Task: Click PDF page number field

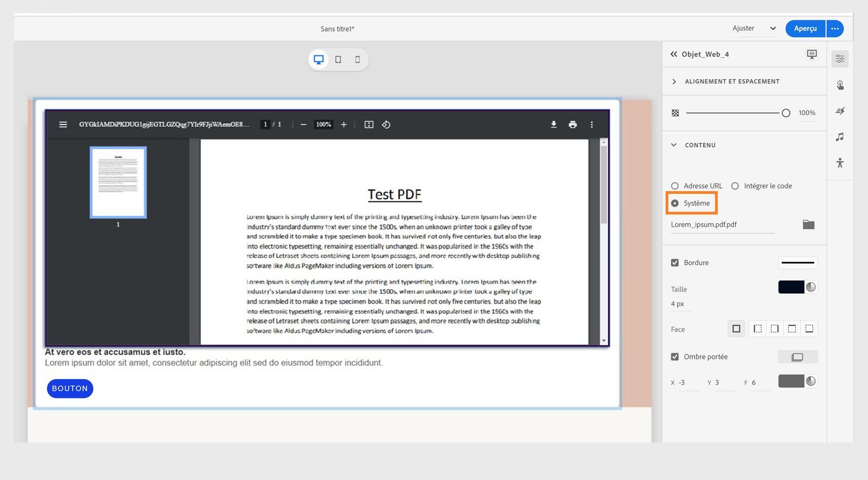Action: tap(265, 124)
